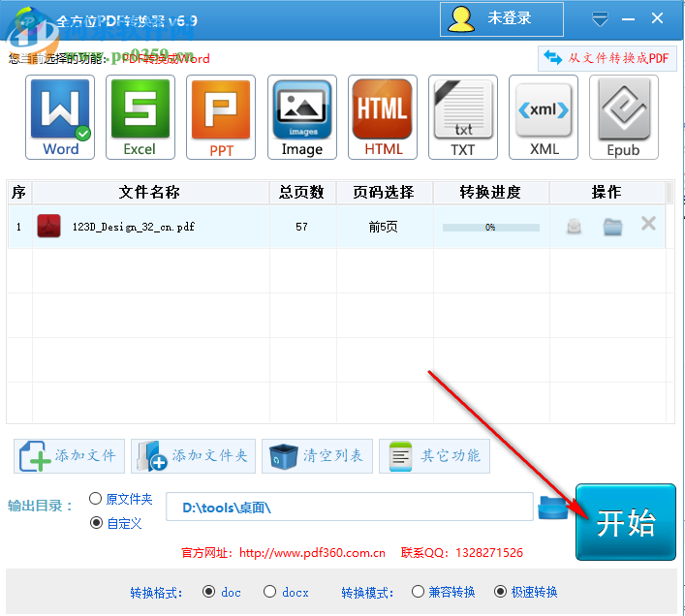685x616 pixels.
Task: Select the Excel conversion format icon
Action: coord(140,117)
